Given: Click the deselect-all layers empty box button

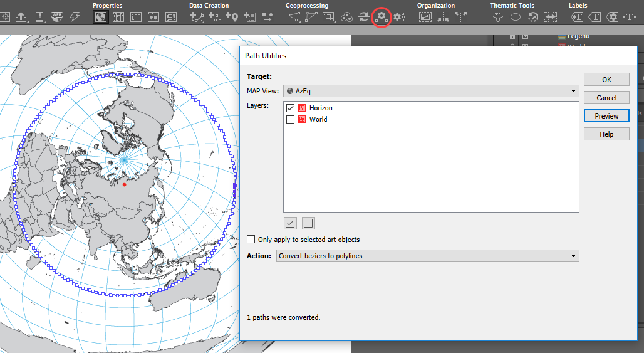Looking at the screenshot, I should (308, 223).
